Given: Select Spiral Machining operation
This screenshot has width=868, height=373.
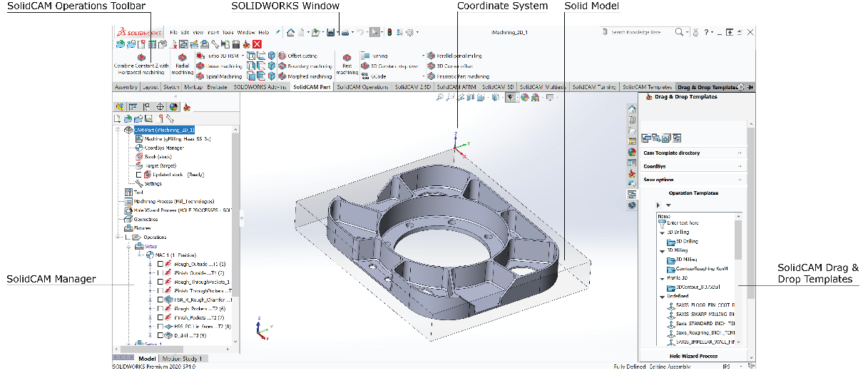Looking at the screenshot, I should [219, 76].
